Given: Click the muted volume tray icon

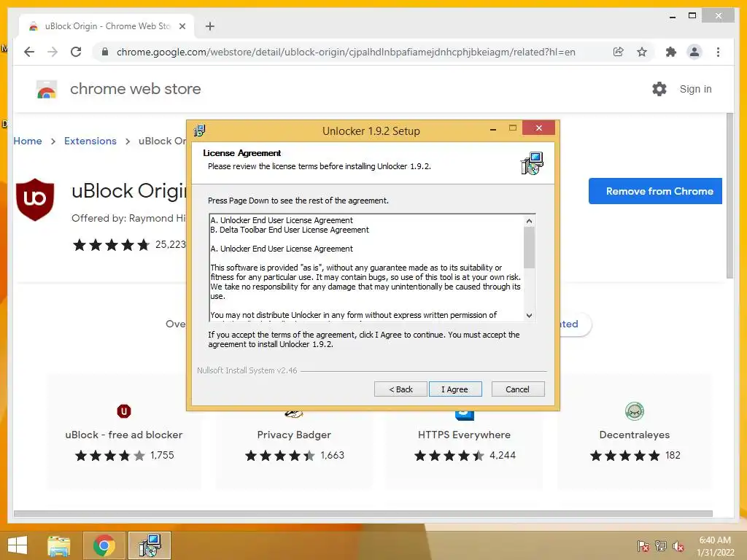Looking at the screenshot, I should [678, 546].
